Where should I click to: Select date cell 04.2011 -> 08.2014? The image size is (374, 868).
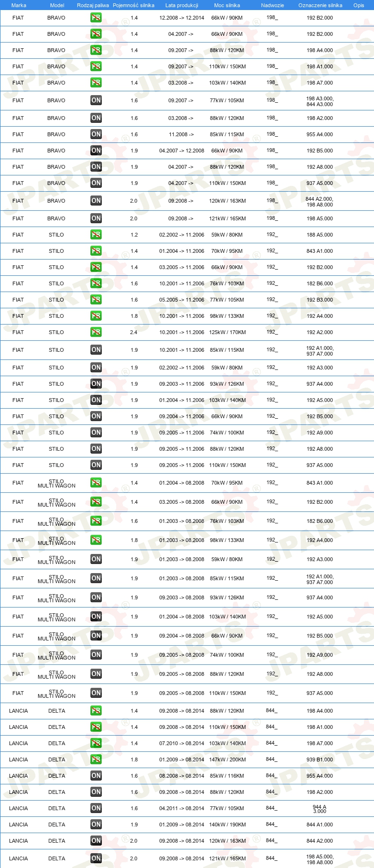pyautogui.click(x=182, y=808)
